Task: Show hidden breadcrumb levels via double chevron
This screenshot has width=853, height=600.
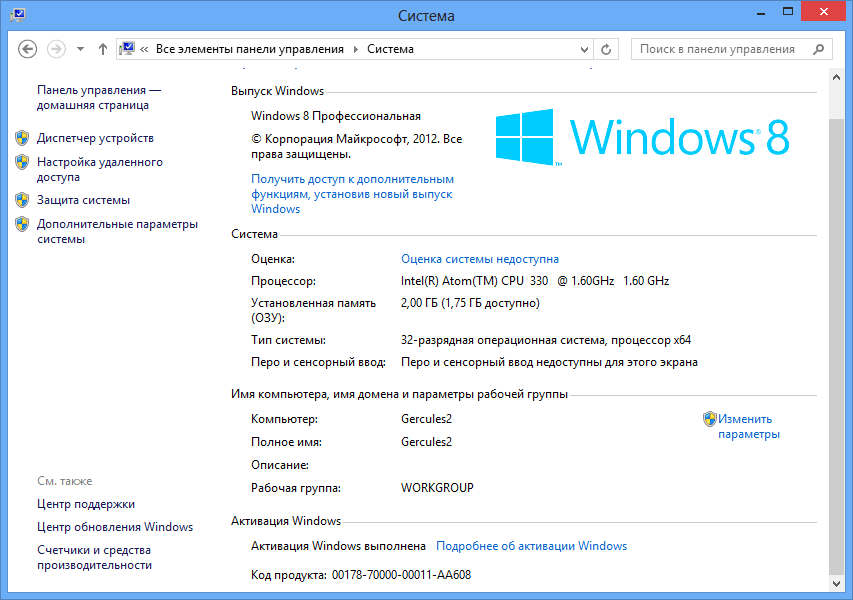Action: pos(144,50)
